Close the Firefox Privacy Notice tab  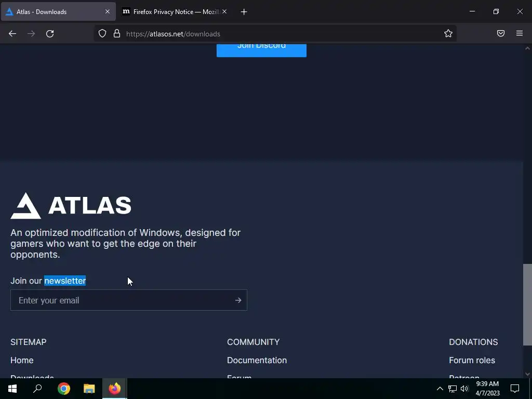[224, 11]
